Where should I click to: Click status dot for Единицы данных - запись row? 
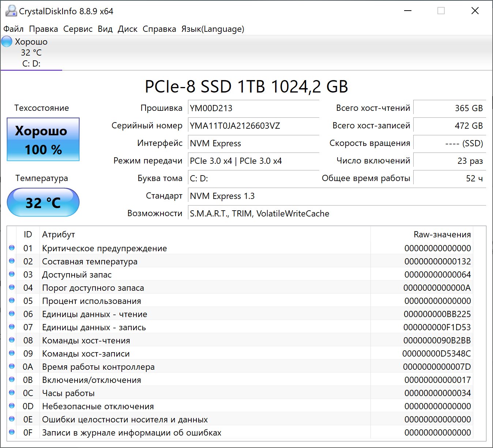(x=12, y=327)
